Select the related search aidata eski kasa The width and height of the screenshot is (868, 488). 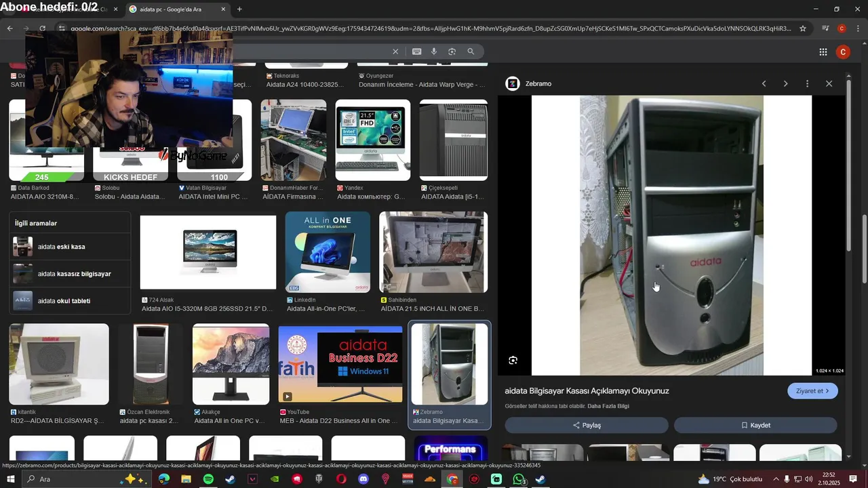tap(71, 247)
